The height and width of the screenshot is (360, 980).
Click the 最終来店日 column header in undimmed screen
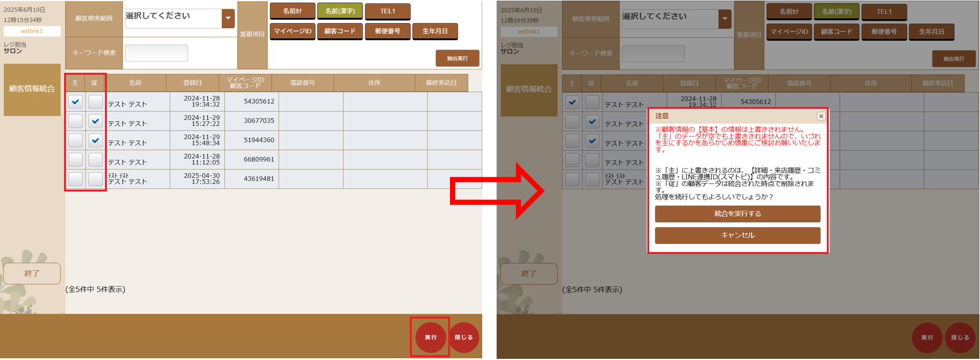tap(441, 83)
